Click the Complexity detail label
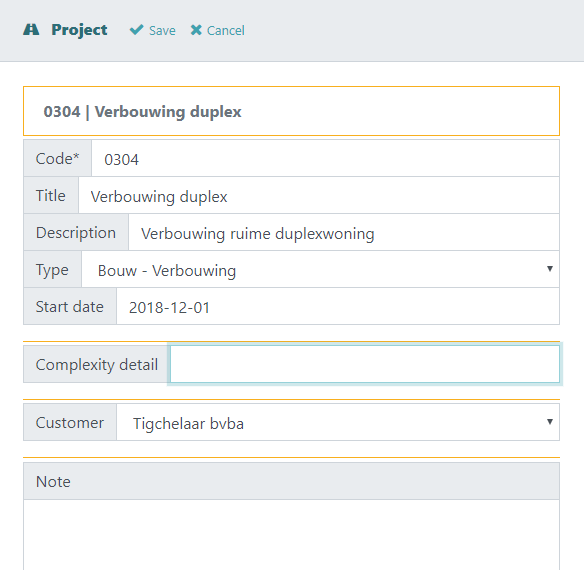 pos(96,364)
